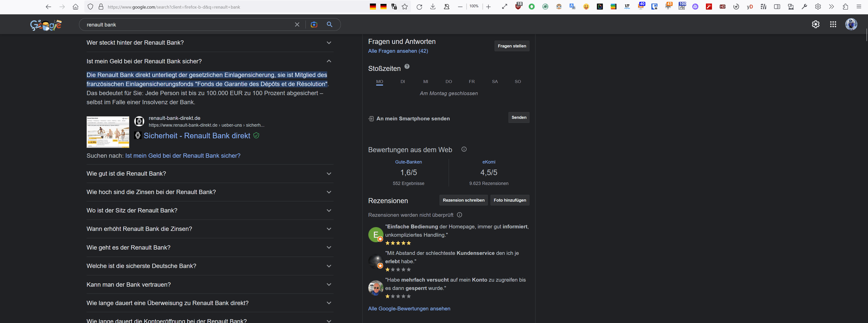Select the SO day tab in Stoßzeiten
868x323 pixels.
coord(518,82)
